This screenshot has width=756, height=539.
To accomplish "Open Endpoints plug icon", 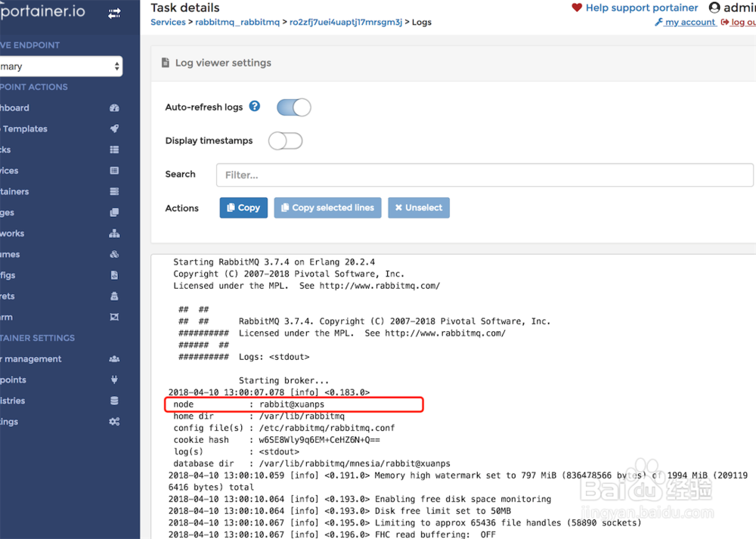I will [114, 379].
